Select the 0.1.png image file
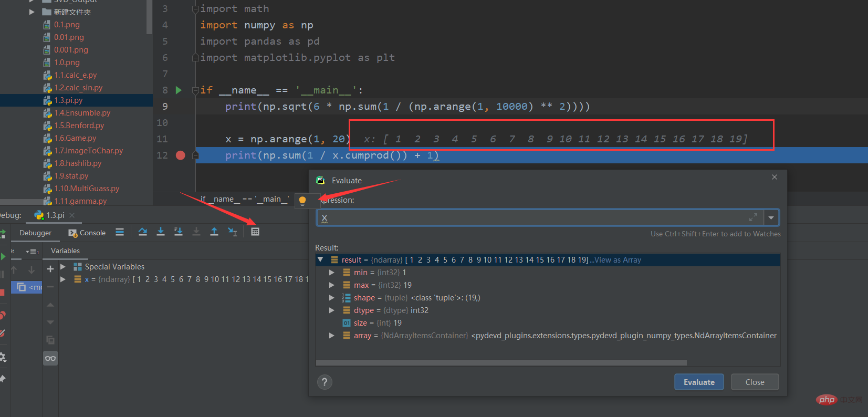868x417 pixels. pyautogui.click(x=67, y=25)
